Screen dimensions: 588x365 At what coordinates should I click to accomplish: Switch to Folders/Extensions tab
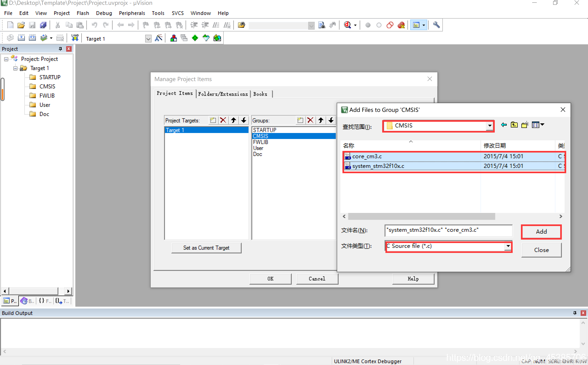(223, 94)
